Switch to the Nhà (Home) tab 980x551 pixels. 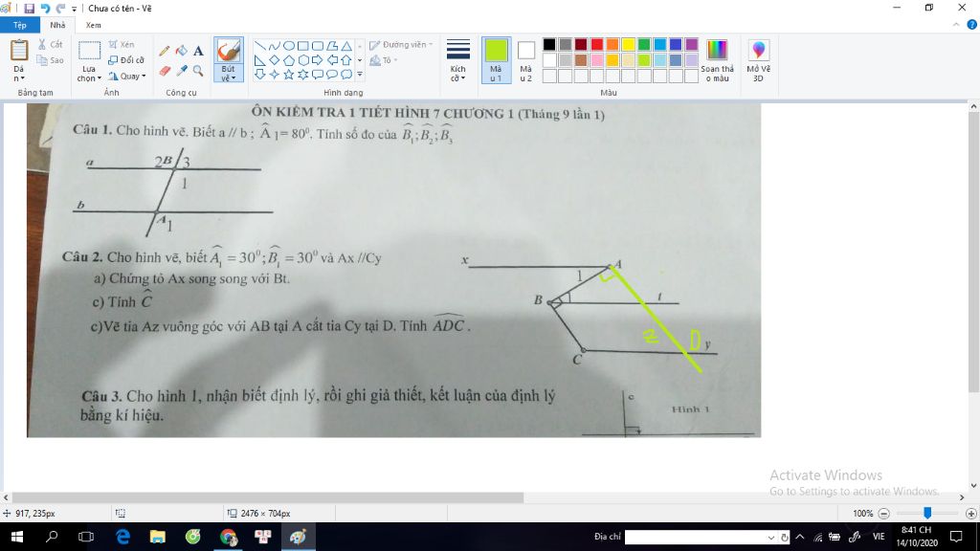tap(57, 25)
